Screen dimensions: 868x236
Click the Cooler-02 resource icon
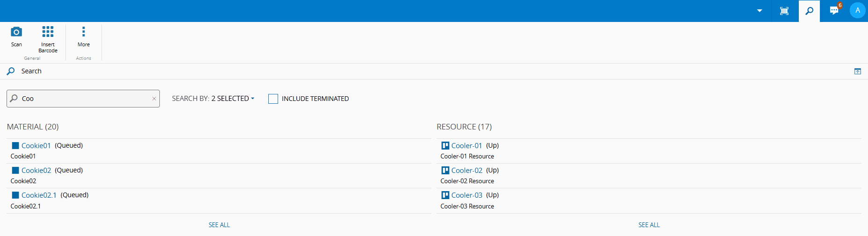click(x=445, y=171)
